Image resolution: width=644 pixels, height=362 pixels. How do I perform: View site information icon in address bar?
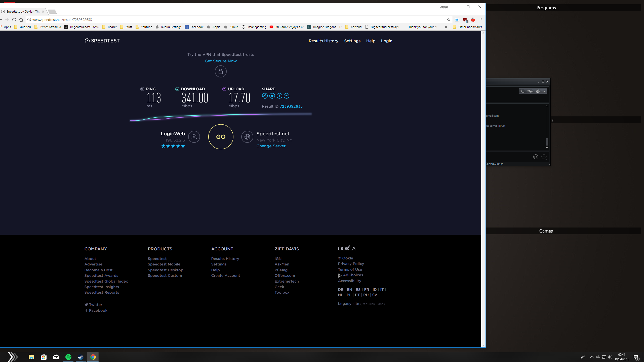pos(29,20)
